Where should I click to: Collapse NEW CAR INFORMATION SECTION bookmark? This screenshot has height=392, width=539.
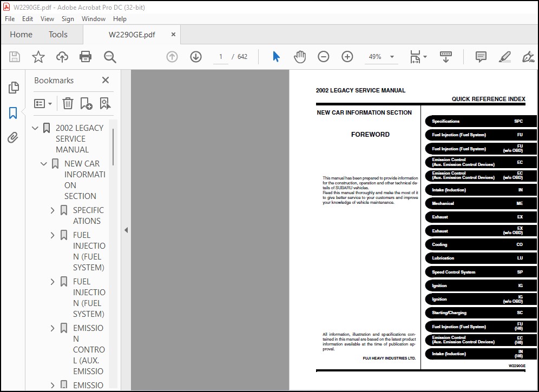pos(44,164)
